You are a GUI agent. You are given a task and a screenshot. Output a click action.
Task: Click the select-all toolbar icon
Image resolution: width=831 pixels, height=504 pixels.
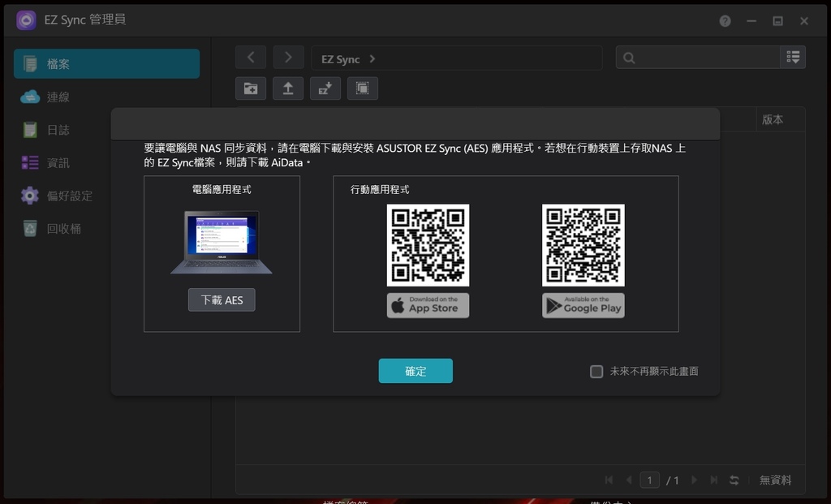coord(363,88)
